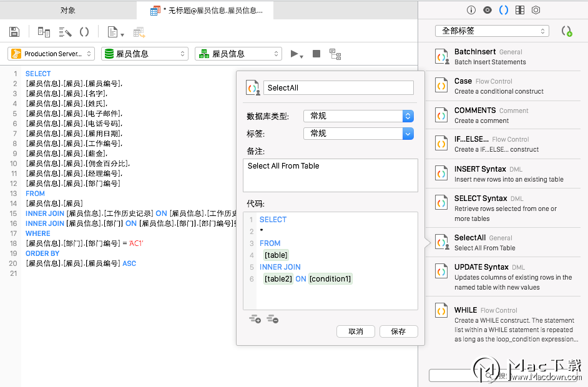Click FROM in the snippet code
The width and height of the screenshot is (588, 387).
pos(270,243)
